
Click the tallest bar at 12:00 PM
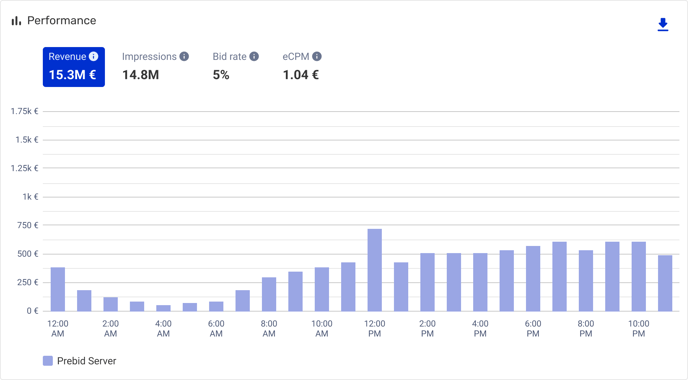point(374,270)
